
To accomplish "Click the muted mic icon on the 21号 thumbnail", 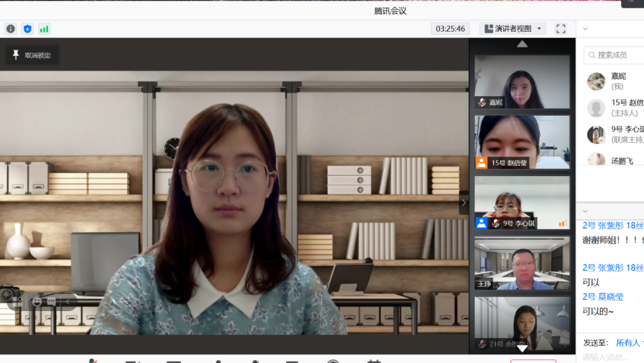I will pyautogui.click(x=482, y=344).
